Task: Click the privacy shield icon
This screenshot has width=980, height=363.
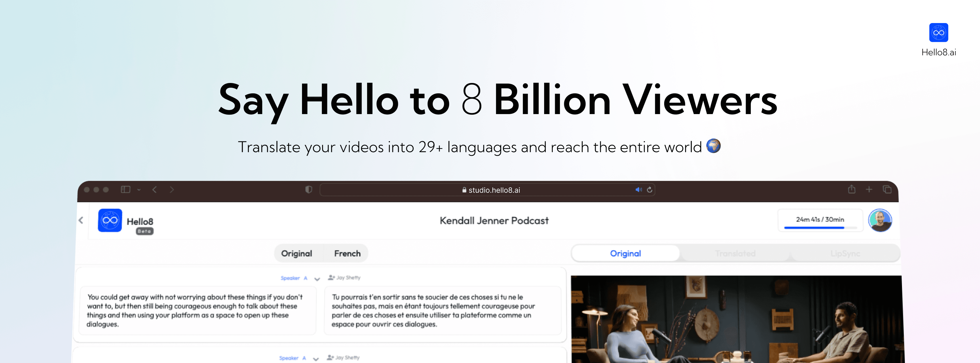Action: 309,190
